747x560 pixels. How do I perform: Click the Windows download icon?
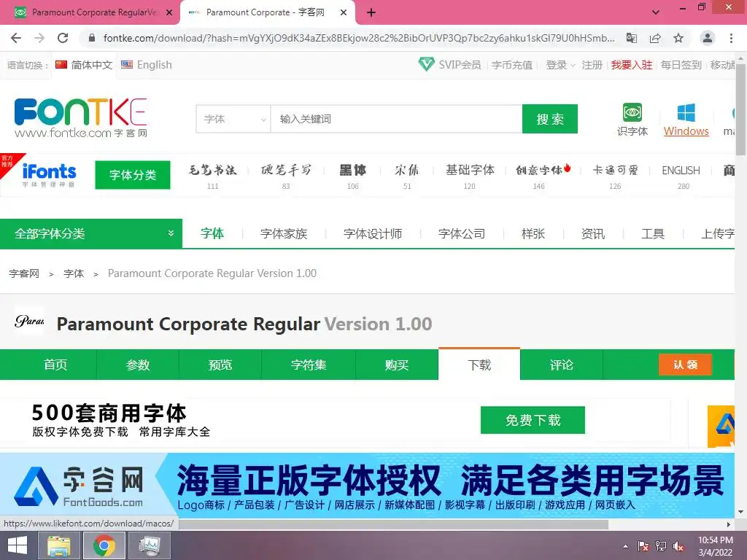pos(686,120)
